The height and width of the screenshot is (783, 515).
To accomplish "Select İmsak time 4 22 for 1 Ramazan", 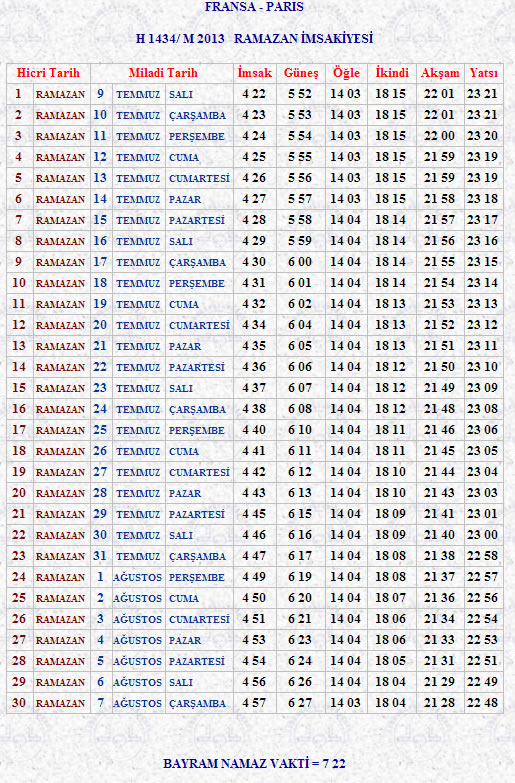I will click(x=254, y=94).
